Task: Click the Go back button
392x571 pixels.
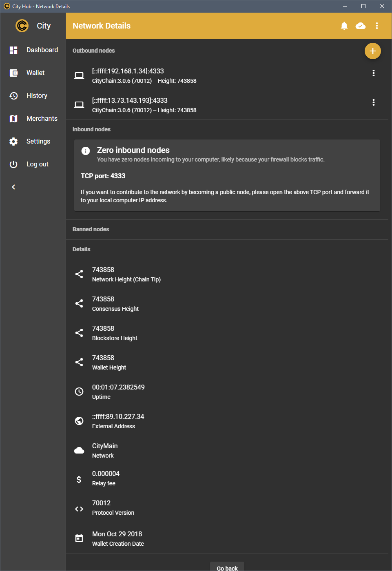Action: (x=227, y=567)
